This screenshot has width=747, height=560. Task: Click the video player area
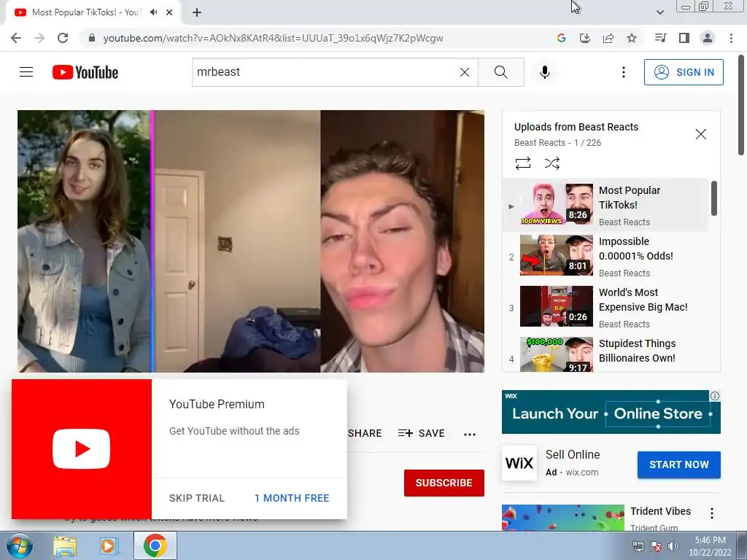coord(251,241)
